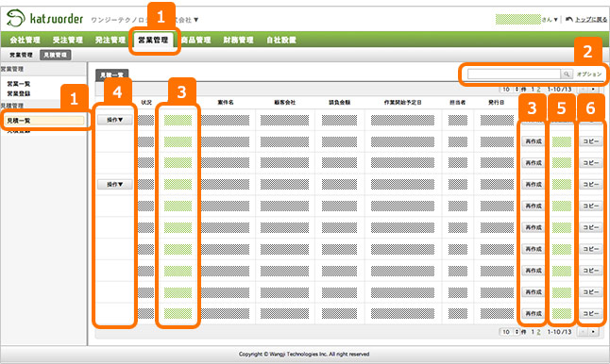This screenshot has width=610, height=364.
Task: Click next-page arrow in the pager below the table
Action: click(593, 332)
